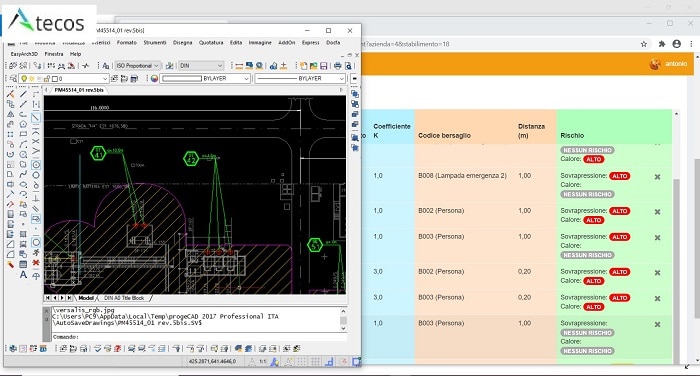Screen dimensions: 700x376
Task: Delete the B002 (Persona) row with distance 0,20
Action: pyautogui.click(x=657, y=272)
